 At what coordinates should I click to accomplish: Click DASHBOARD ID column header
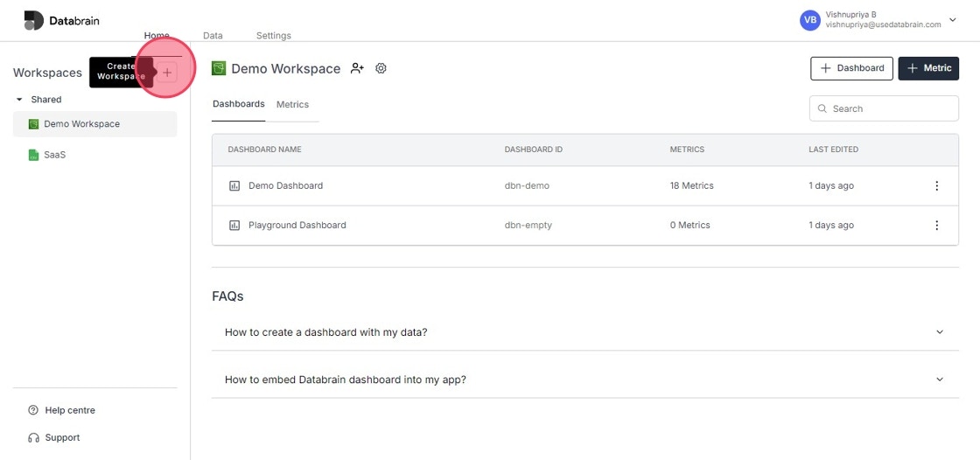pos(534,150)
